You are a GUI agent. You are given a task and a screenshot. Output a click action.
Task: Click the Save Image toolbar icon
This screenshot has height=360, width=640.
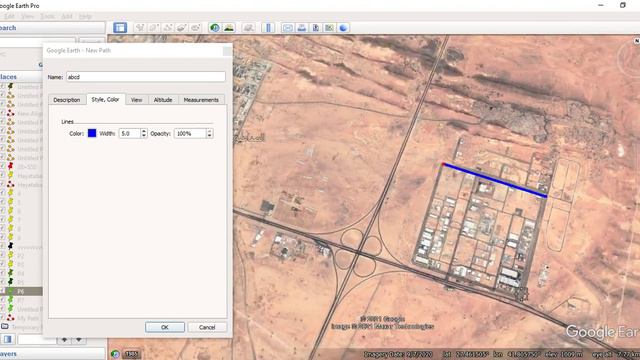point(316,28)
